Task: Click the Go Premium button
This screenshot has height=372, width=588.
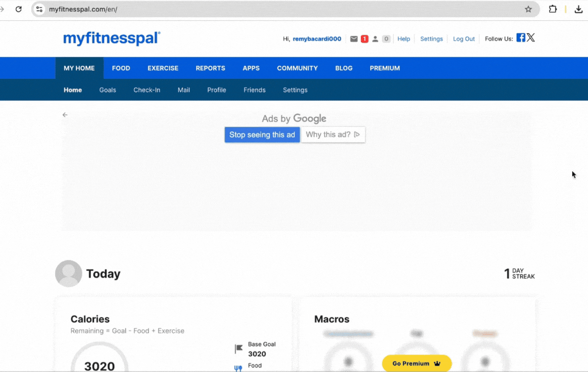Action: click(417, 363)
